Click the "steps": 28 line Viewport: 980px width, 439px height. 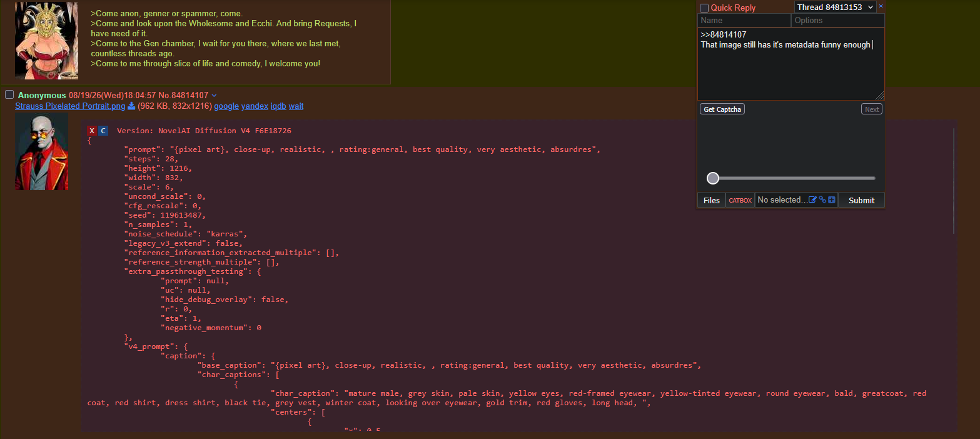(151, 159)
